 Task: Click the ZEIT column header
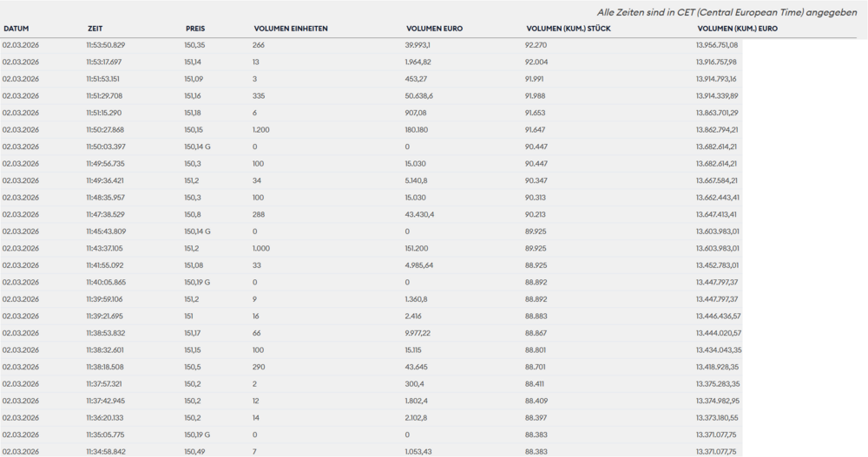tap(95, 29)
